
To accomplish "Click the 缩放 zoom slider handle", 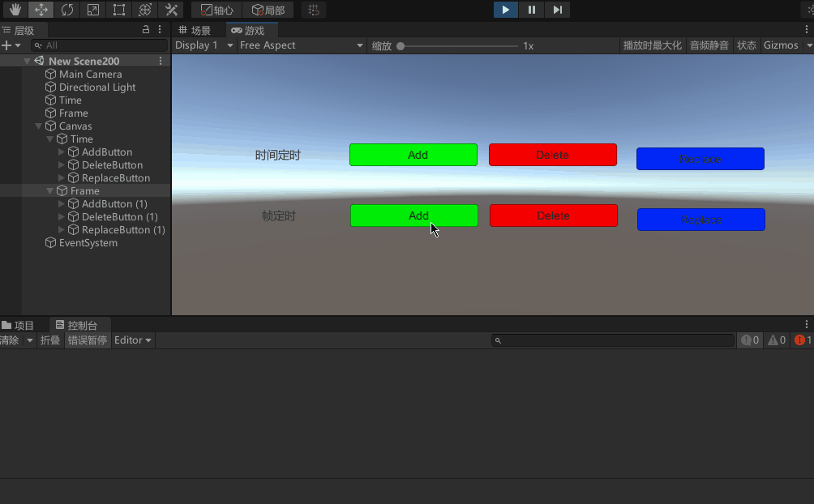I will tap(401, 46).
